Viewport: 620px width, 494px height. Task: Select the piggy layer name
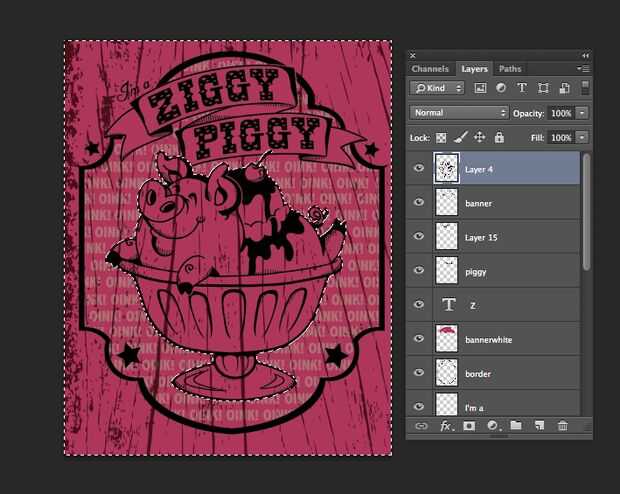476,272
